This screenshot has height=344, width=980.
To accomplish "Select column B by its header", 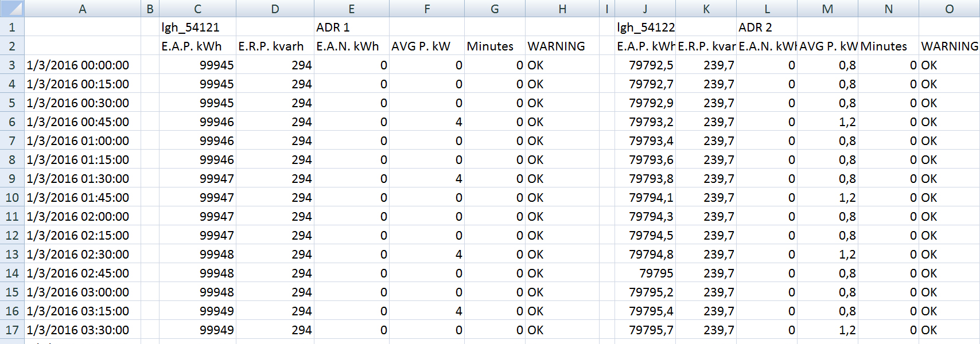I will 150,9.
